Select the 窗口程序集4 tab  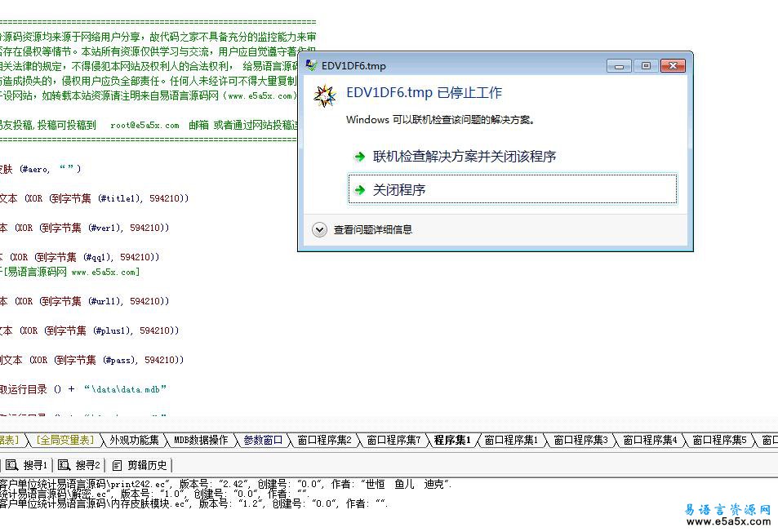pos(651,440)
